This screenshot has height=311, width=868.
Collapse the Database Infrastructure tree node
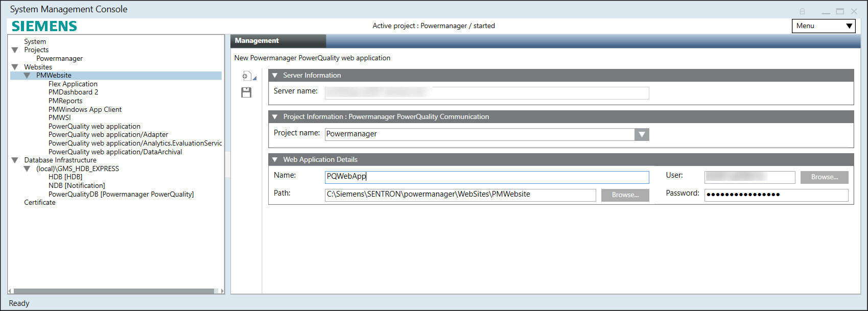pyautogui.click(x=15, y=160)
